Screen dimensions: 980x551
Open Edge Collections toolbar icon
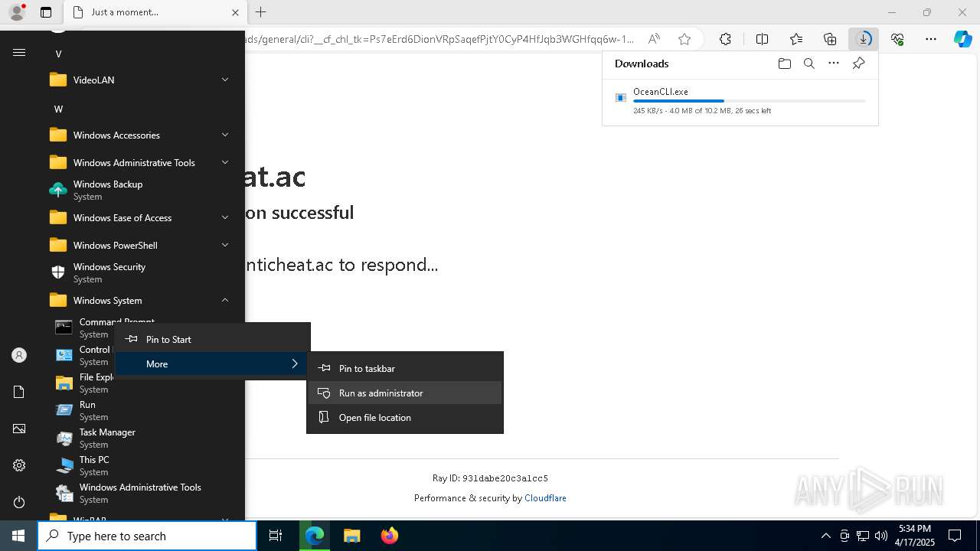point(830,39)
